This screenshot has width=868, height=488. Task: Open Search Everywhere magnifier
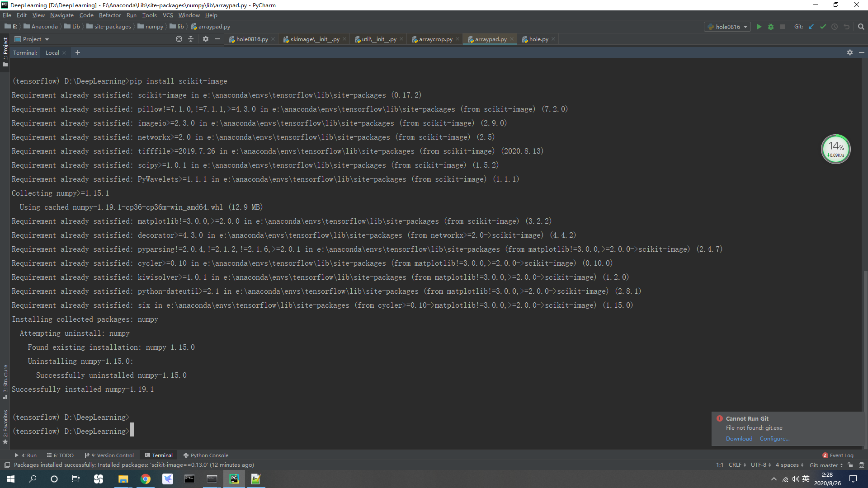tap(861, 27)
